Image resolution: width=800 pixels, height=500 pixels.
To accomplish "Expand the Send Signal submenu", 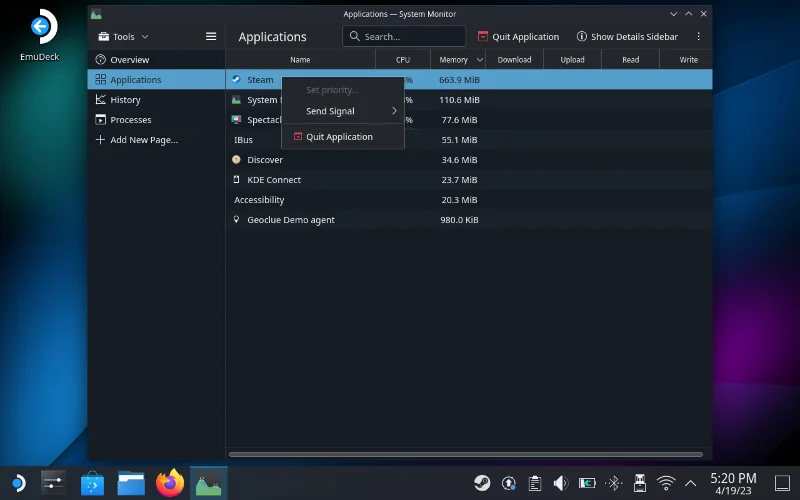I will [x=343, y=111].
